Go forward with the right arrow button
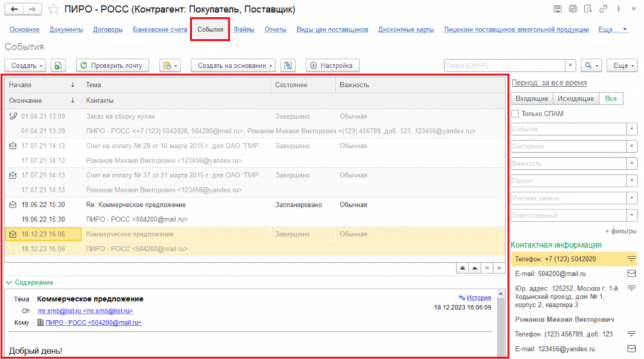Screen dimensions: 644x359 tap(33, 9)
